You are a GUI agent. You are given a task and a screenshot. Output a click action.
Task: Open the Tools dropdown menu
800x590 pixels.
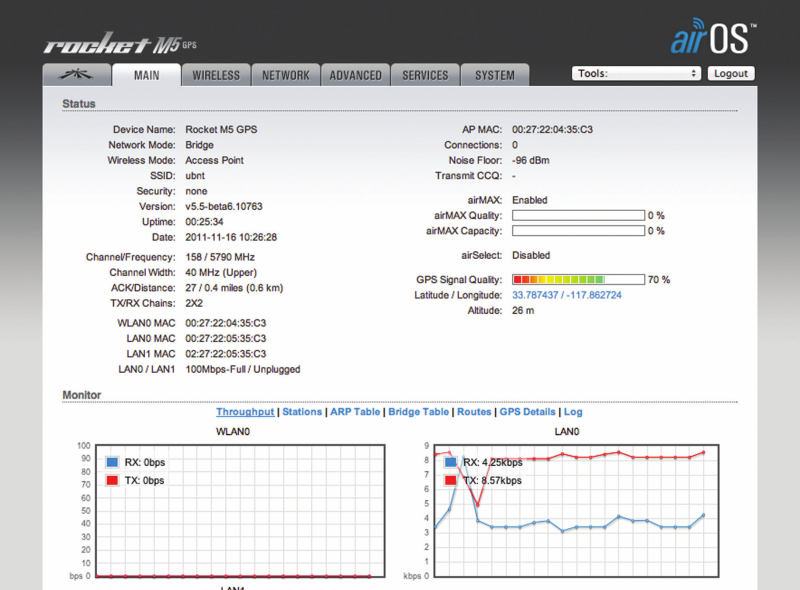point(636,73)
